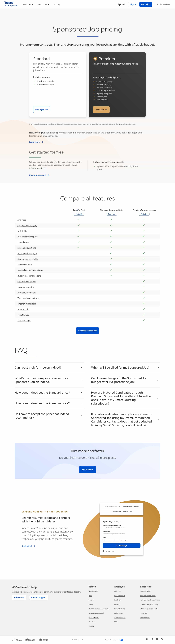Click the privacy choices toggle icon
Screen dimensions: 175x644
click(x=121, y=640)
